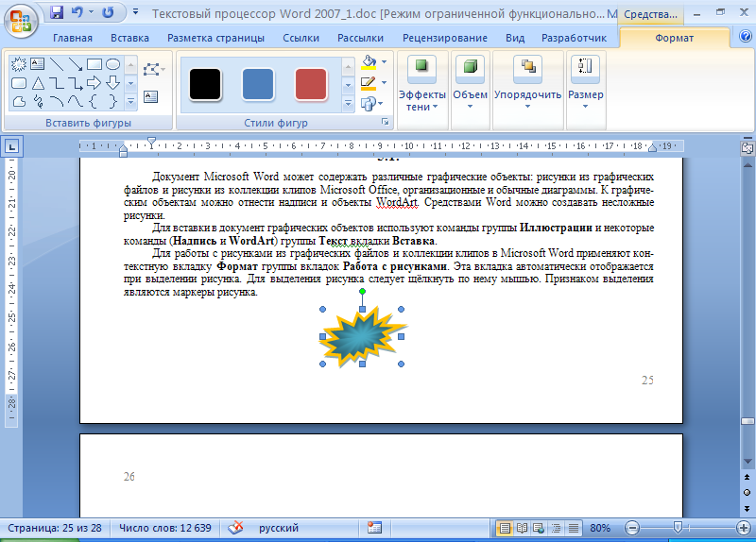This screenshot has height=542, width=756.
Task: Open the Рассылки tab
Action: coord(361,38)
